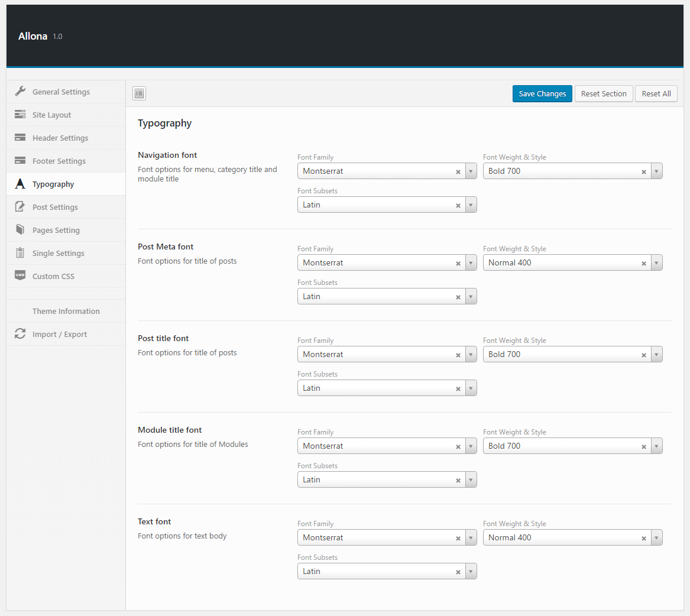Expand Post title Font Weight & Style dropdown
This screenshot has height=616, width=690.
pos(656,355)
